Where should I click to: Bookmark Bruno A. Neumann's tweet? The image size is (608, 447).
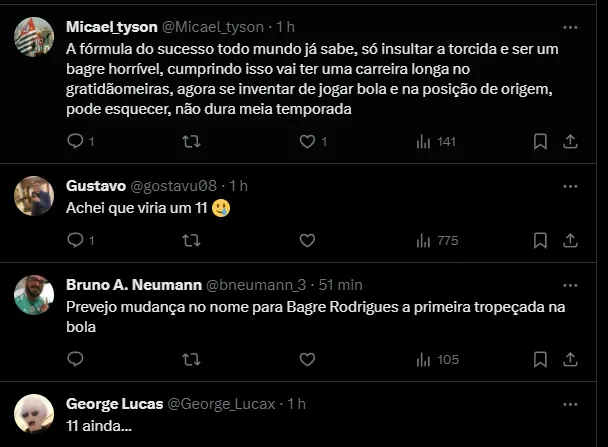540,359
